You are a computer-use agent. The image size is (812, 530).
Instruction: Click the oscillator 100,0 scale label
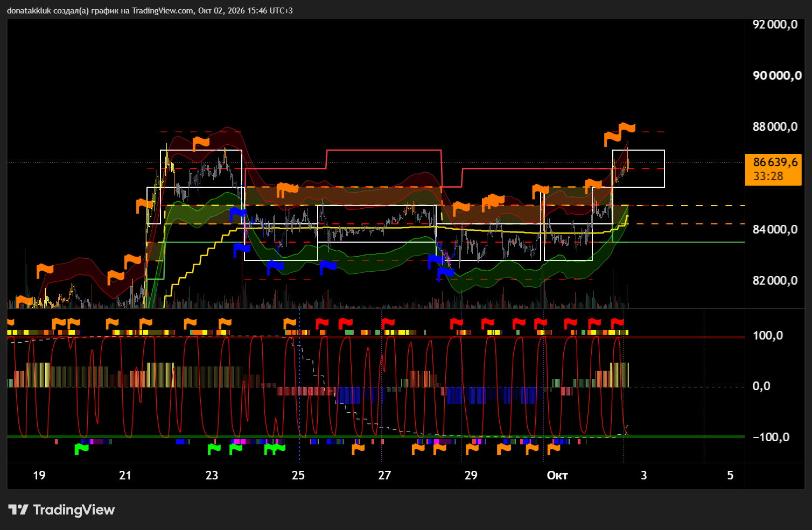[767, 336]
